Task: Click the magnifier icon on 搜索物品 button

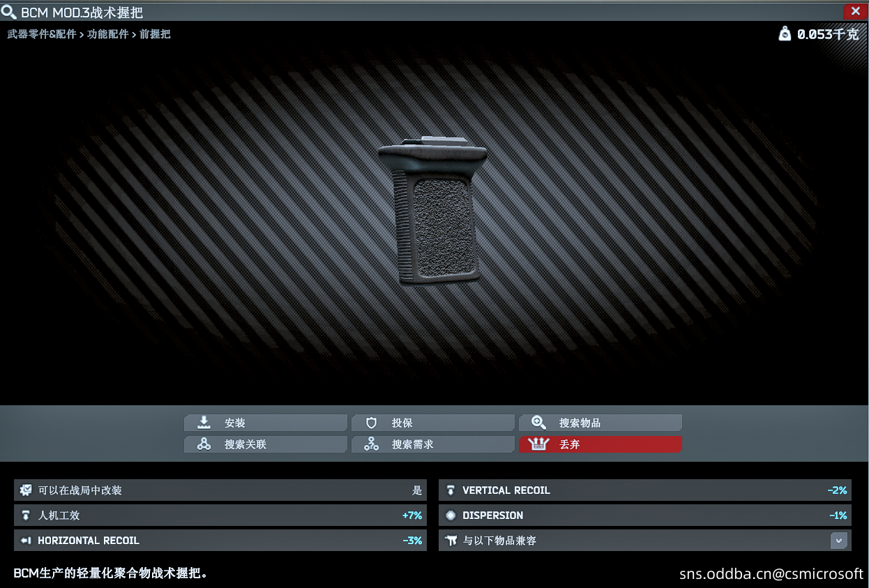Action: [538, 423]
